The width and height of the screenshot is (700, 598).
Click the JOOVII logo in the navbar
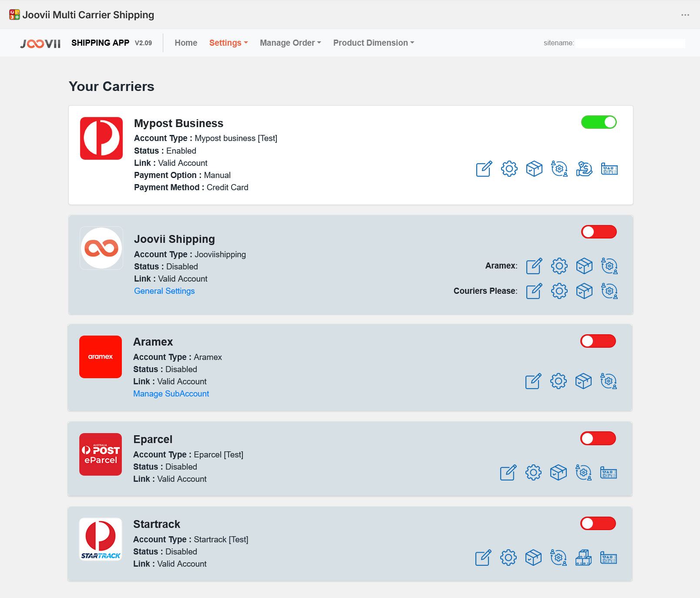pyautogui.click(x=40, y=43)
